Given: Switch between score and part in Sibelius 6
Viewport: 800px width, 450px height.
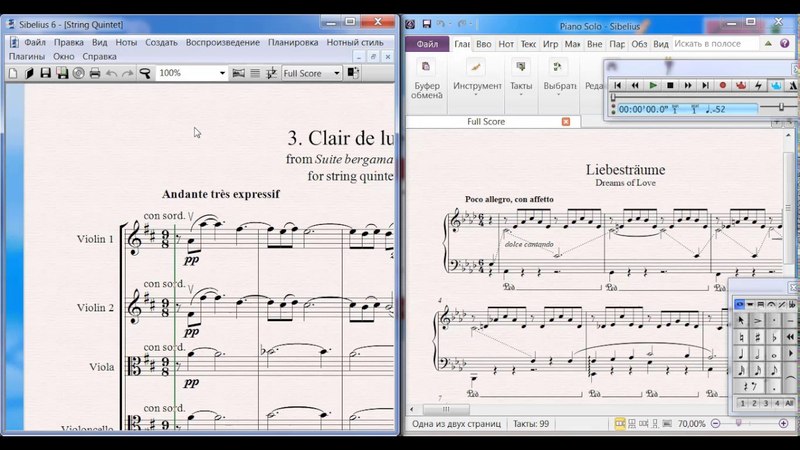Looking at the screenshot, I should pyautogui.click(x=353, y=73).
